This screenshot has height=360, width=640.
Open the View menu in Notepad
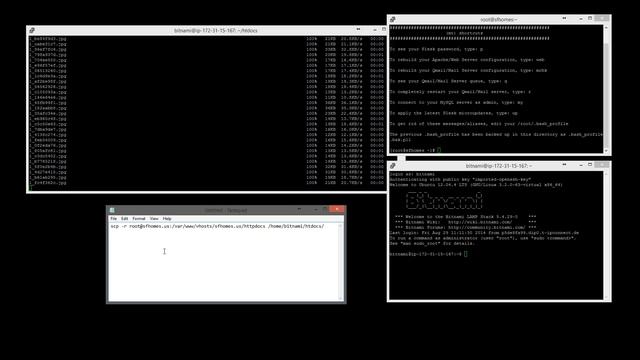click(154, 219)
